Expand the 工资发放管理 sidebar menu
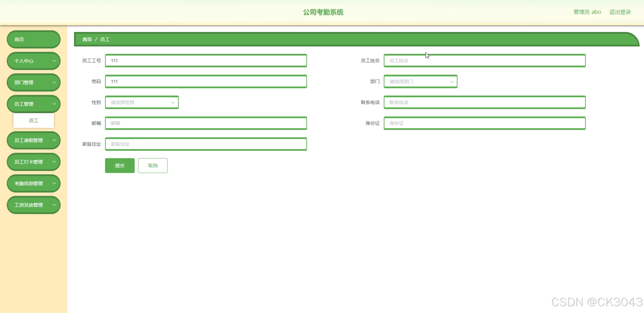 [33, 205]
